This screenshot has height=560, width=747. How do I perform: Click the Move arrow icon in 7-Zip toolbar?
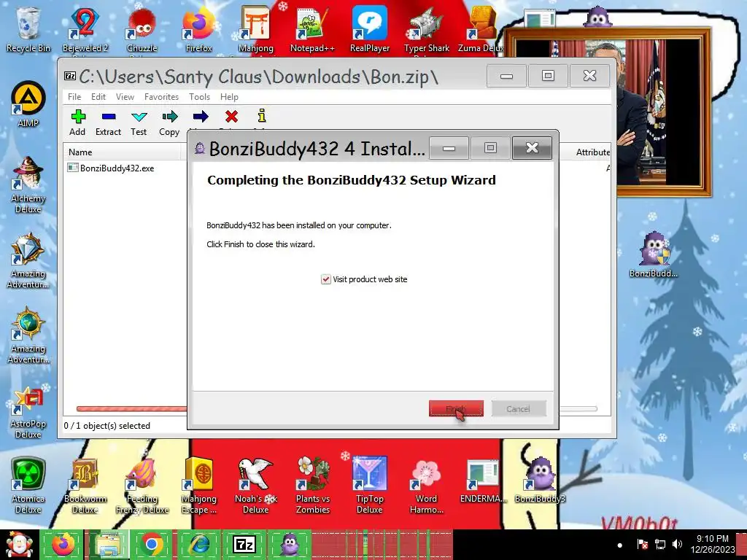tap(201, 117)
